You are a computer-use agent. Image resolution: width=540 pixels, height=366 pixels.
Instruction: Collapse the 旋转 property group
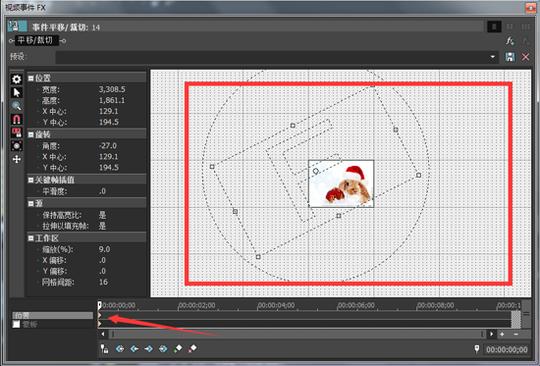(x=31, y=135)
